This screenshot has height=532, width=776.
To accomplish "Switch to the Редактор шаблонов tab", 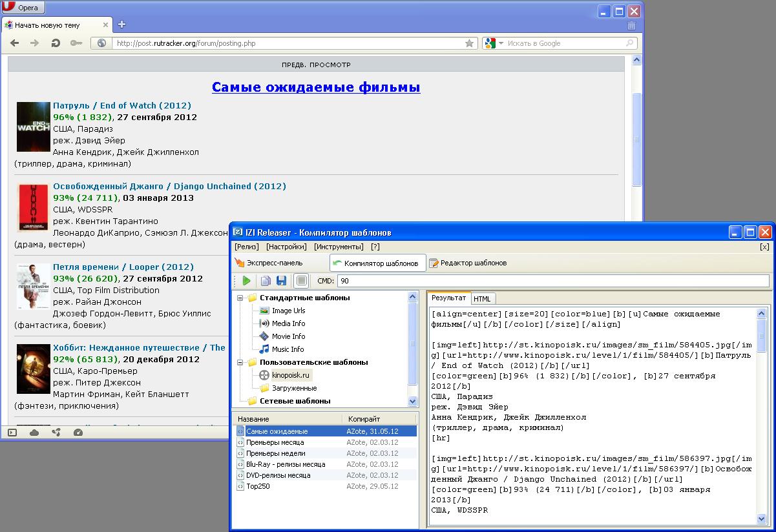I will pyautogui.click(x=468, y=263).
